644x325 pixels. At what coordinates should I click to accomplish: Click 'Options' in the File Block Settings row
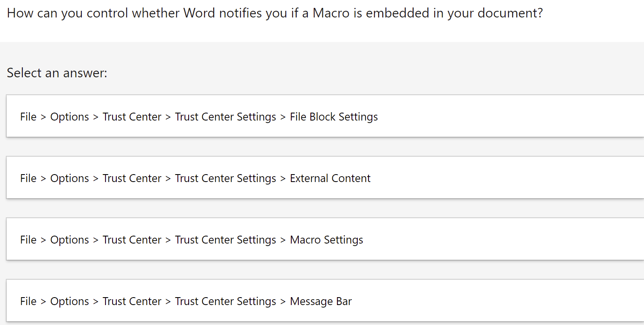coord(69,117)
